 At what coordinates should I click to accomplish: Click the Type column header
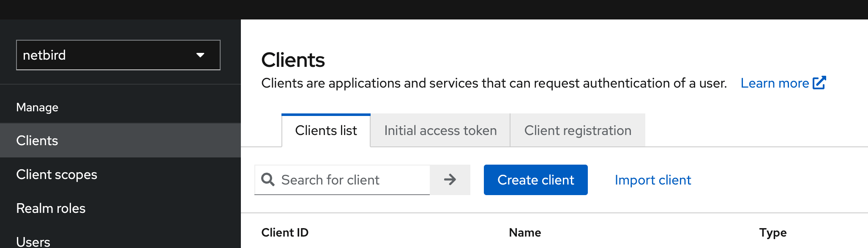coord(772,232)
